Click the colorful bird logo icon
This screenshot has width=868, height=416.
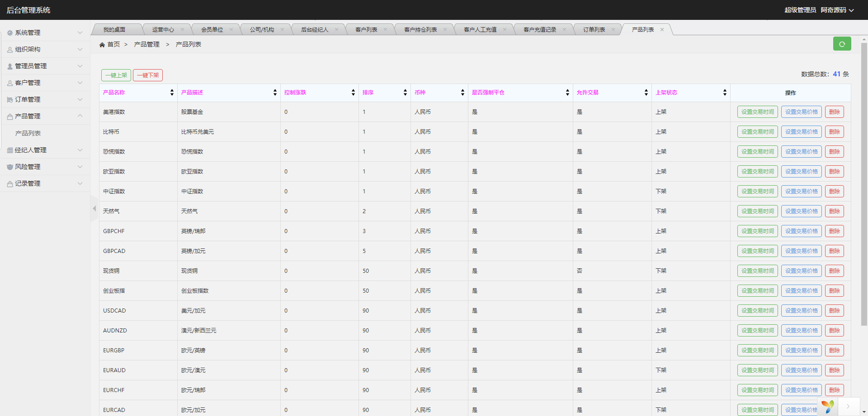827,407
